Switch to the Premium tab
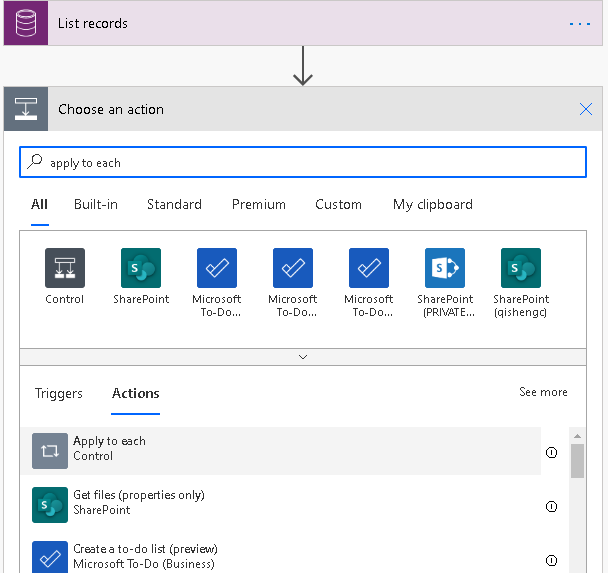This screenshot has width=608, height=573. coord(259,204)
